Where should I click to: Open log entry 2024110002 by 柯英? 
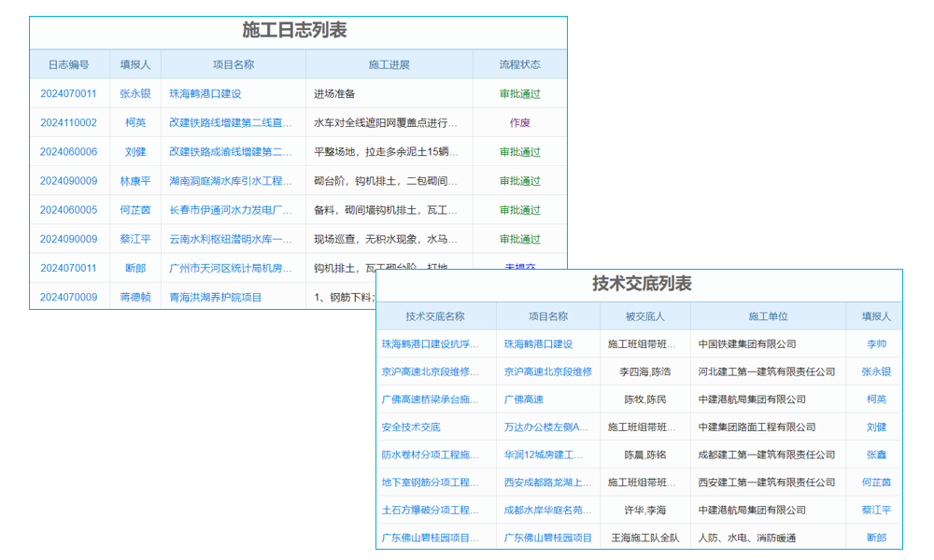(x=68, y=122)
